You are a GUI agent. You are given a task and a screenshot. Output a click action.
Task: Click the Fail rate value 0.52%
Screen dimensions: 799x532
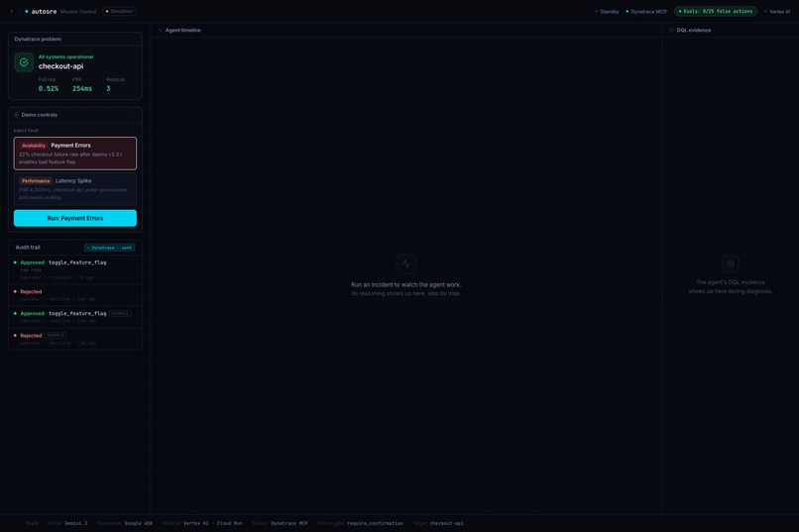[x=49, y=88]
